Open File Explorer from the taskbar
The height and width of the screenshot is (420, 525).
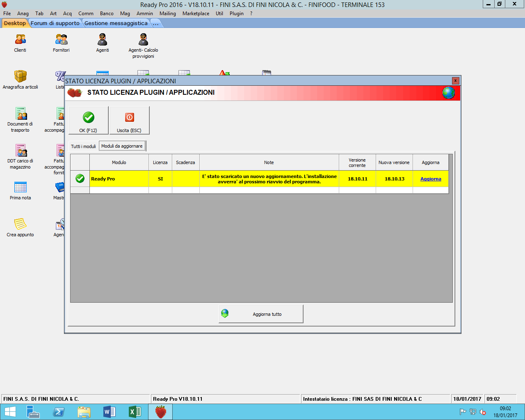(84, 412)
